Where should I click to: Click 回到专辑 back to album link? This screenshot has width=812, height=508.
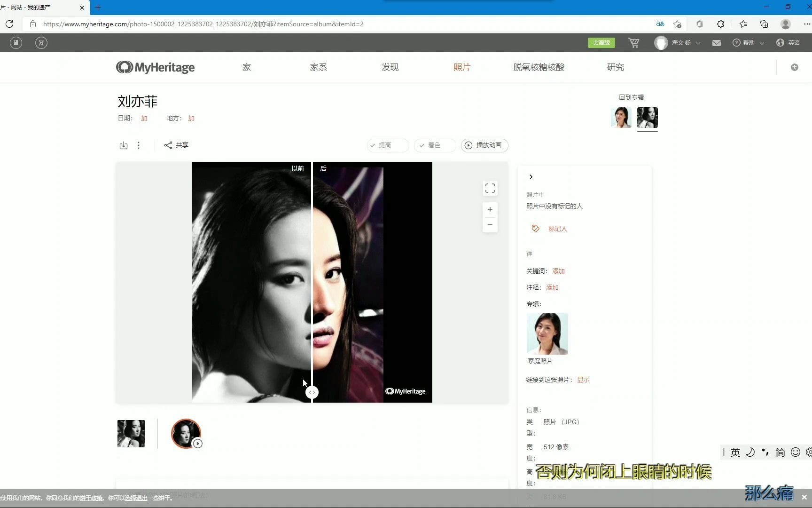coord(631,97)
